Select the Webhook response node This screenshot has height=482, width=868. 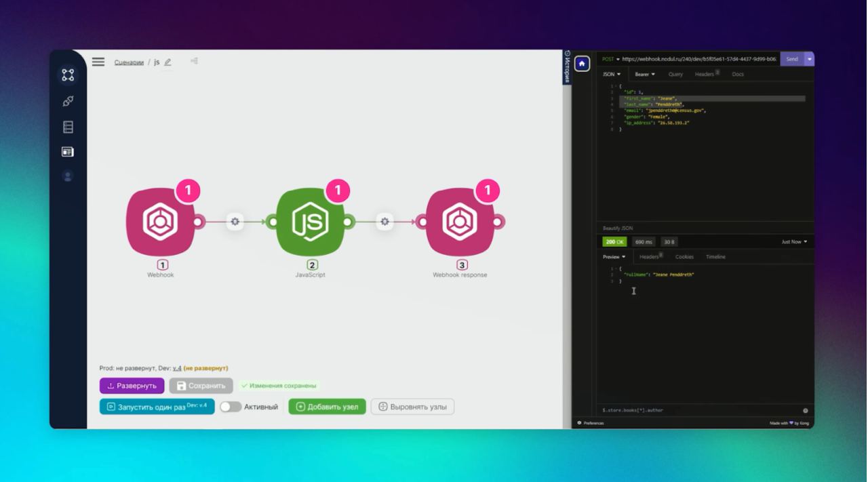pyautogui.click(x=460, y=222)
